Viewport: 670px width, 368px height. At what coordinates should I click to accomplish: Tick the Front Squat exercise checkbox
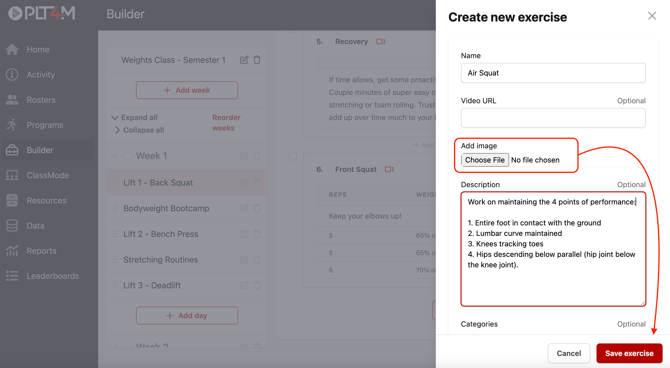point(293,156)
